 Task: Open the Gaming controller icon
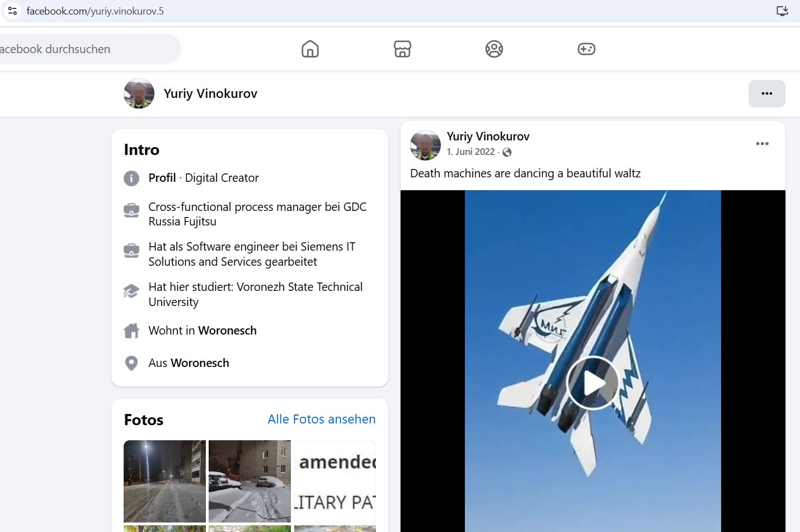tap(586, 49)
